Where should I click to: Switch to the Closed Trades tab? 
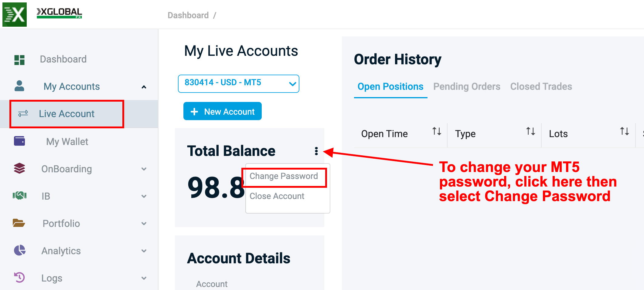click(541, 86)
